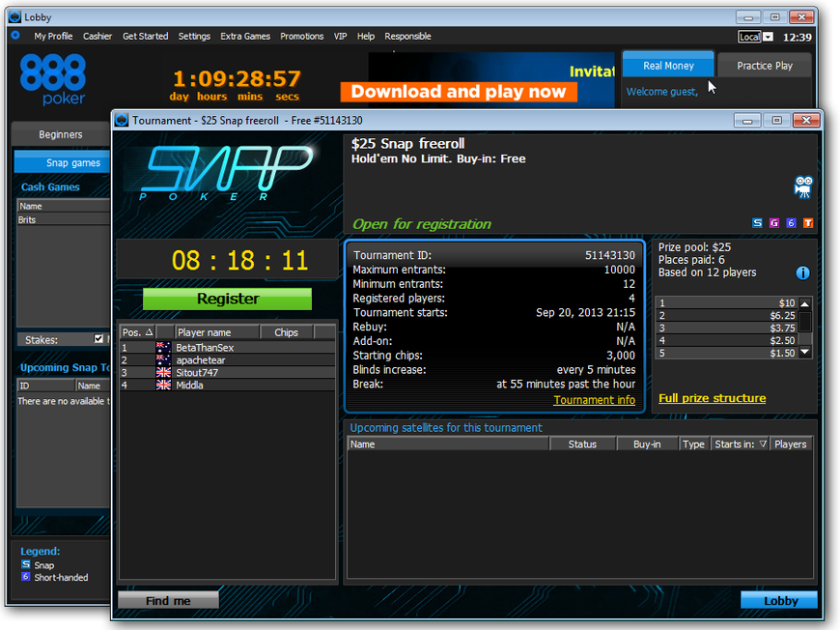Sort players by Pos. column

coord(138,332)
